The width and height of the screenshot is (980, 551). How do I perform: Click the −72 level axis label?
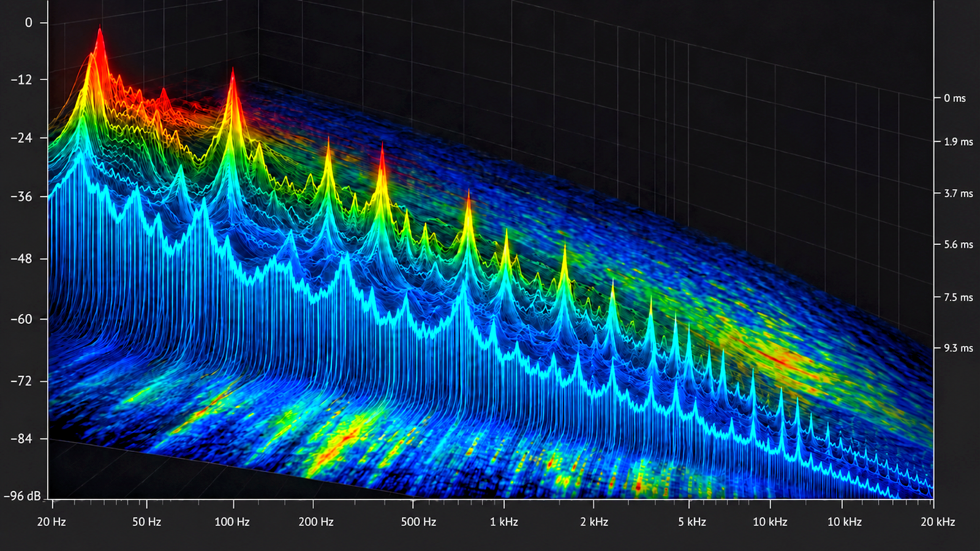tap(21, 381)
